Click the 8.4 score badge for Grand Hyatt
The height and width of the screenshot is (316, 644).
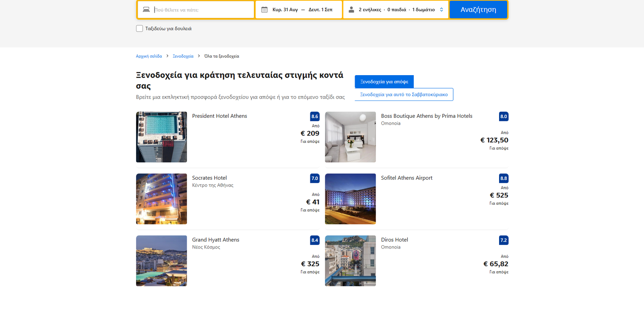coord(315,240)
